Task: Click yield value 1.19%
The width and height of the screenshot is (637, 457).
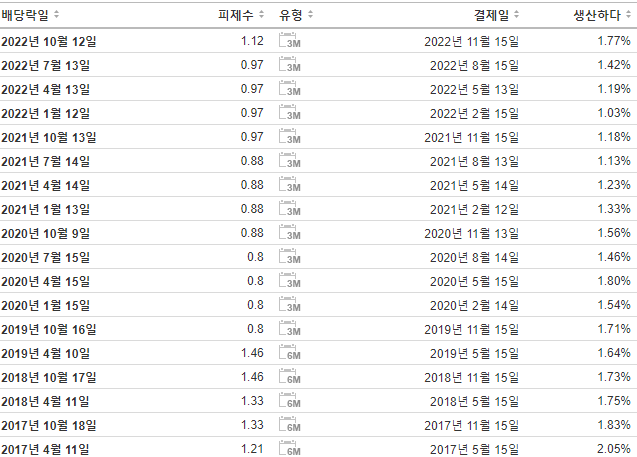Action: pyautogui.click(x=614, y=89)
